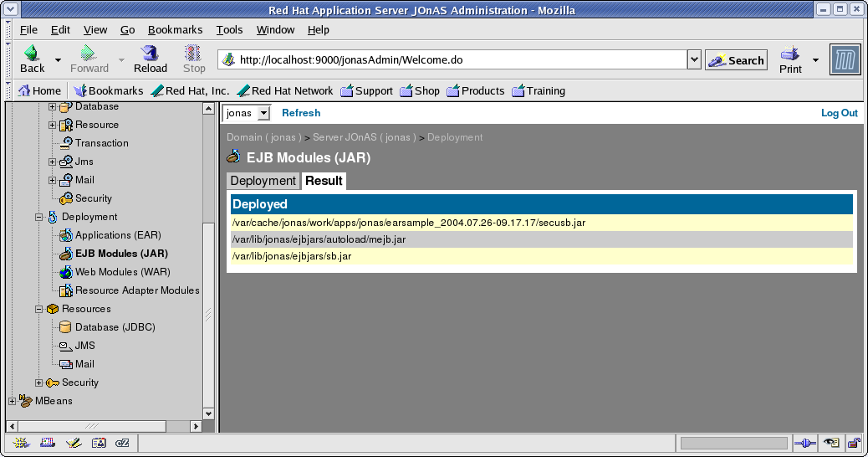Screen dimensions: 868x457
Task: Click the Mozilla throbber logo icon
Action: click(845, 59)
